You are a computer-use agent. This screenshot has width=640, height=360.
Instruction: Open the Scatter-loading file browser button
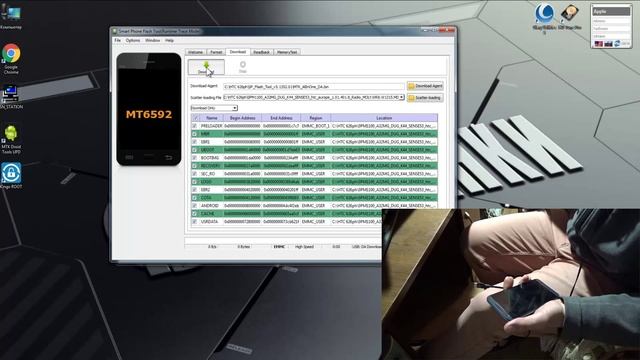tap(425, 98)
